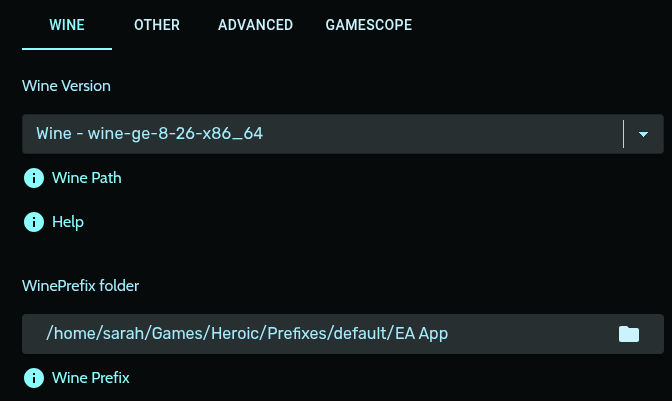
Task: Click the info icon beside Wine Prefix
Action: pyautogui.click(x=34, y=378)
